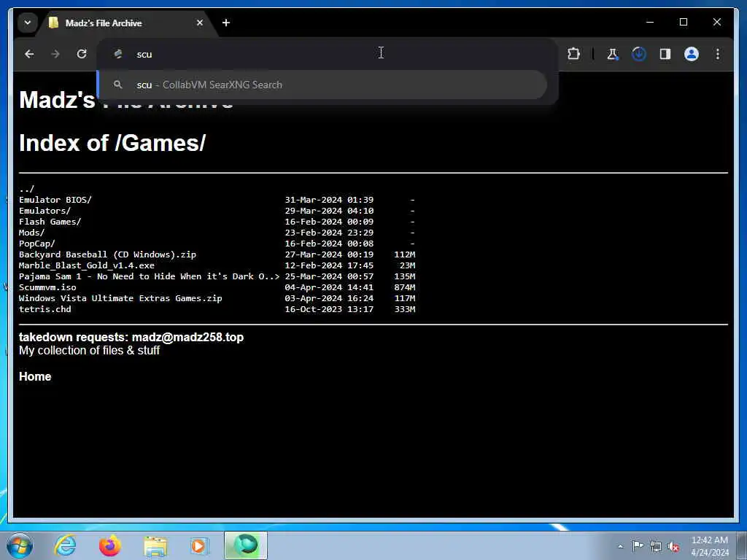Click the Home link
Viewport: 747px width, 560px height.
35,376
